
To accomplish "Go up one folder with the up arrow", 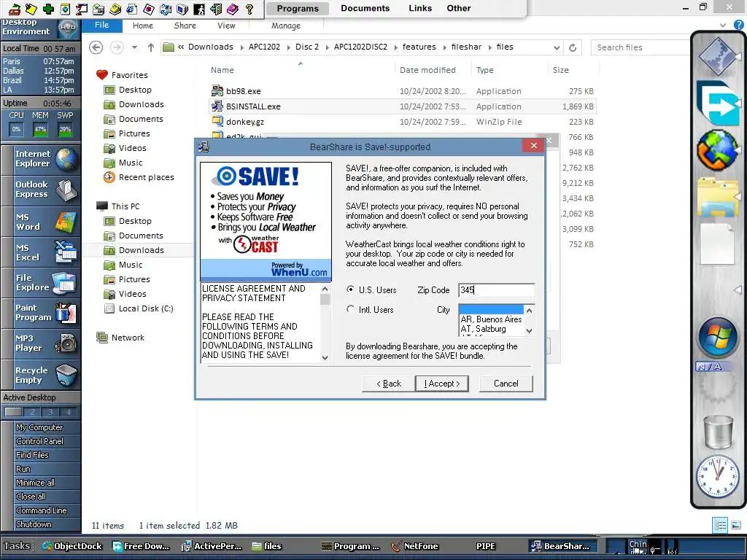I will (x=150, y=47).
